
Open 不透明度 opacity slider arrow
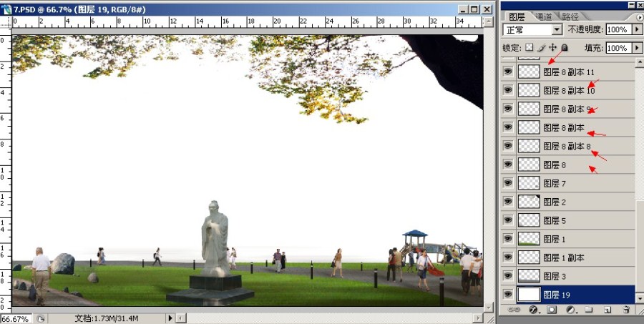click(x=637, y=29)
